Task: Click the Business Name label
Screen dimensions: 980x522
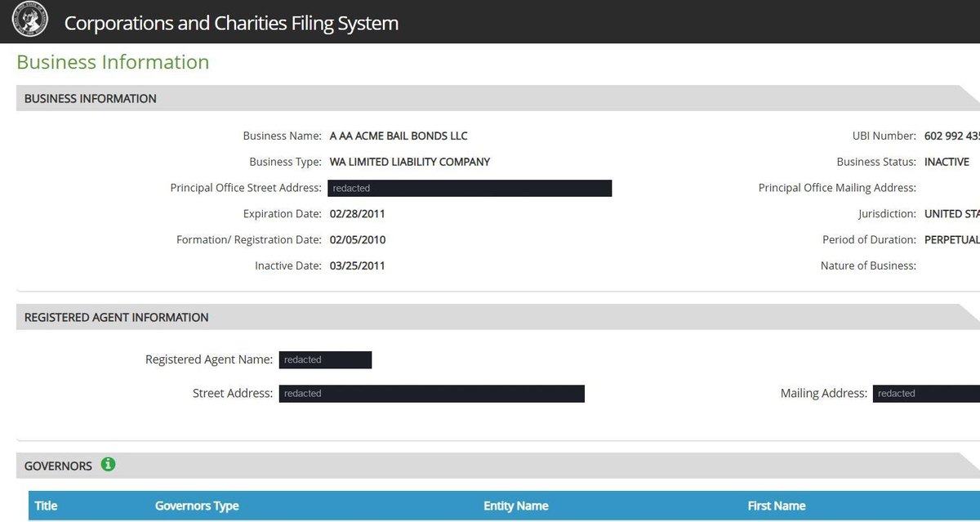Action: (x=282, y=136)
